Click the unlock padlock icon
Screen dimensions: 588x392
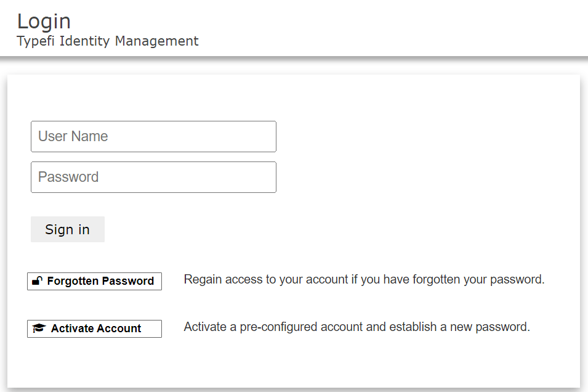[x=37, y=281]
